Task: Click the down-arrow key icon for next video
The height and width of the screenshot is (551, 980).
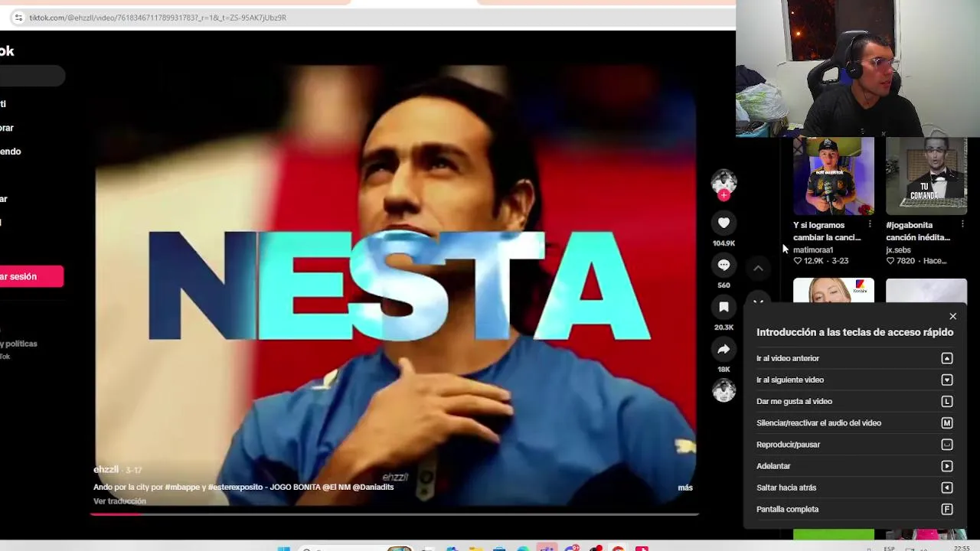Action: pos(947,380)
